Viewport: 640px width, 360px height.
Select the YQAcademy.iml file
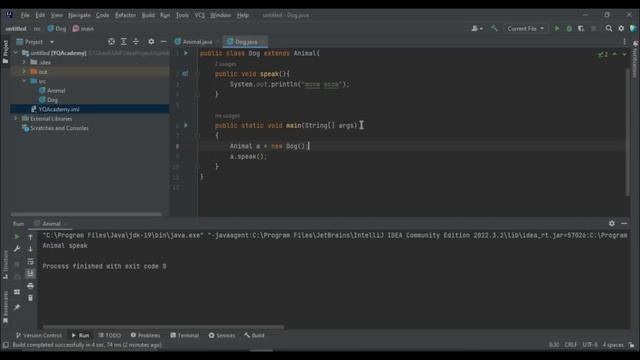click(55, 109)
